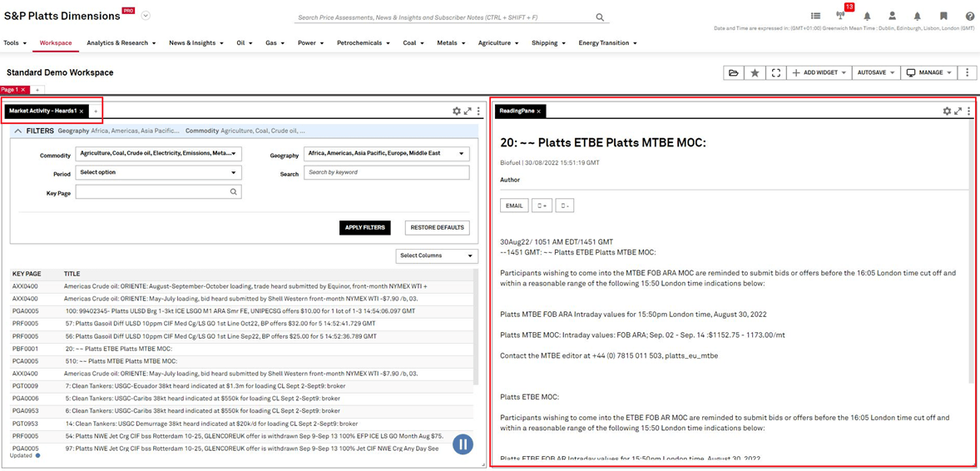Open Market Activity widget more-options menu

[478, 111]
